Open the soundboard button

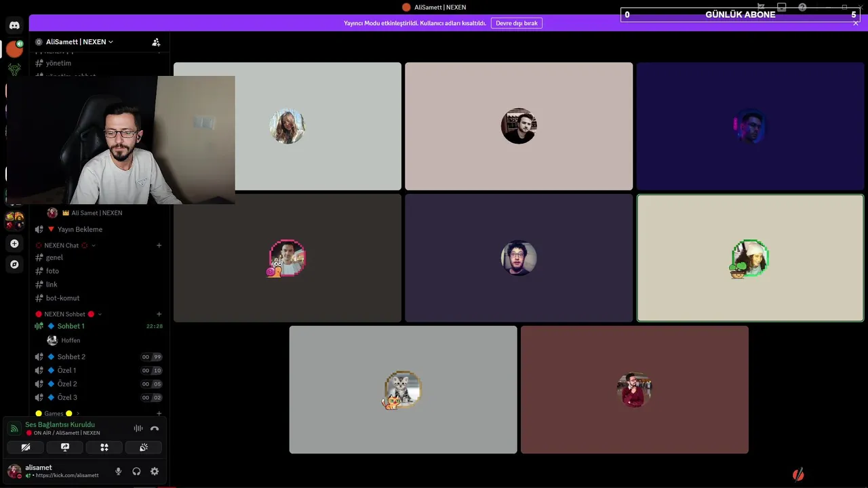pyautogui.click(x=144, y=447)
